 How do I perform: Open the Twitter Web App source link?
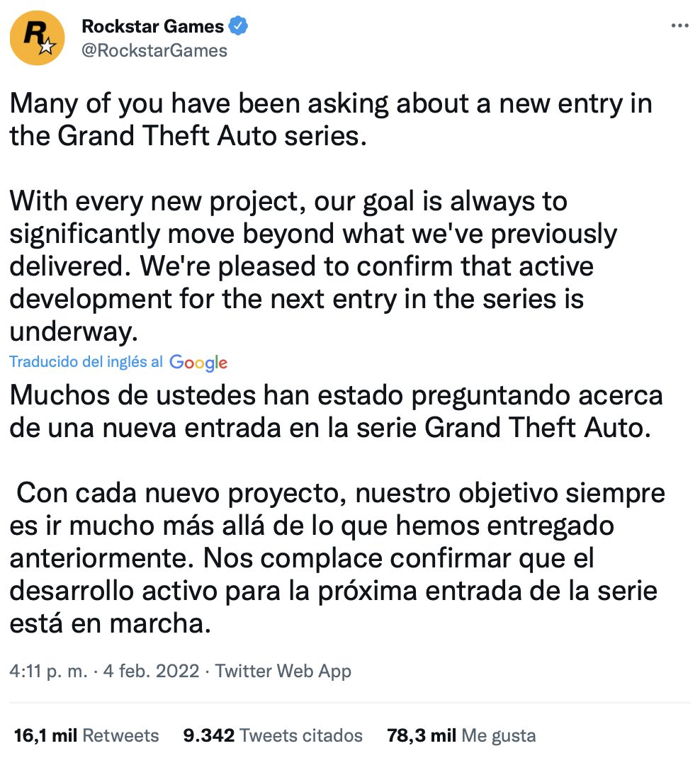(x=283, y=671)
